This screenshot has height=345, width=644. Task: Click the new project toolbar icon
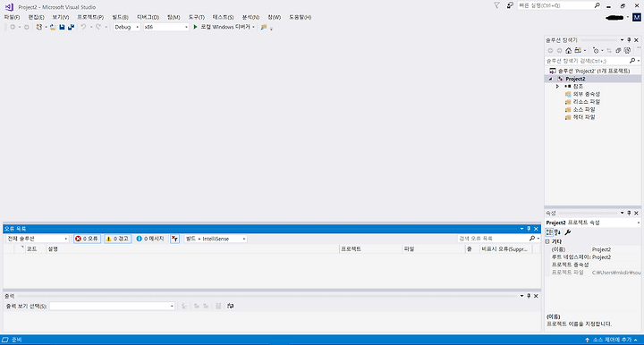point(39,27)
